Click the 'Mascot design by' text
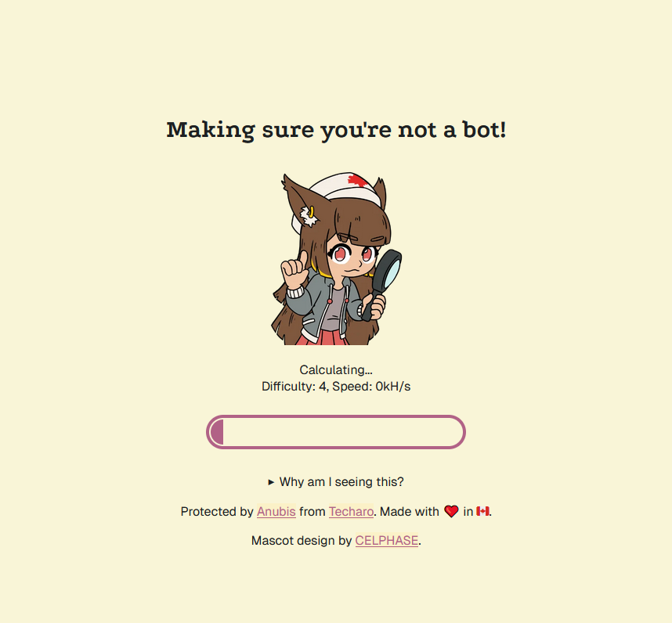The height and width of the screenshot is (623, 672). pyautogui.click(x=302, y=540)
